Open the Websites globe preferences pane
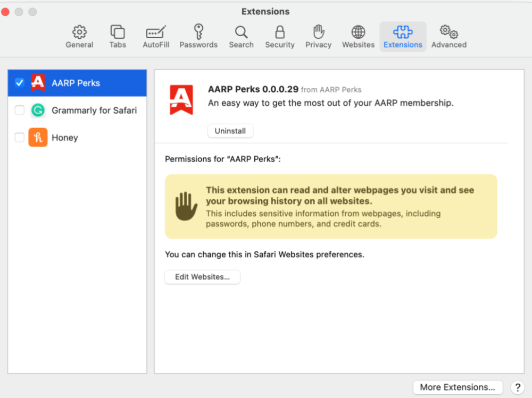Screen dimensions: 532x398 (x=358, y=36)
